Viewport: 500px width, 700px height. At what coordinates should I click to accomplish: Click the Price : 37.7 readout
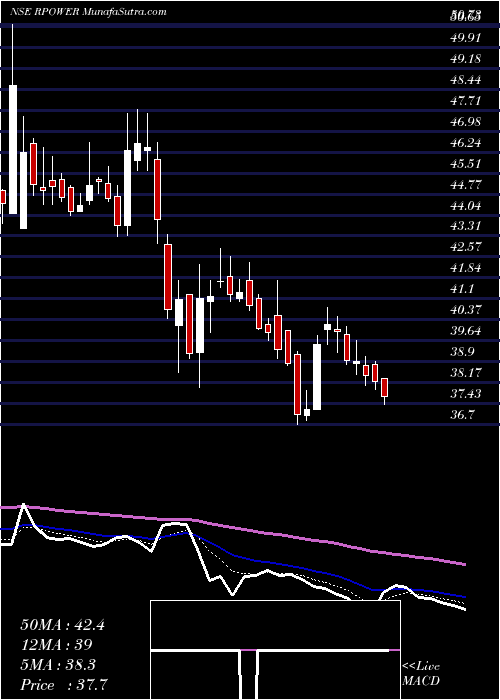pos(65,685)
